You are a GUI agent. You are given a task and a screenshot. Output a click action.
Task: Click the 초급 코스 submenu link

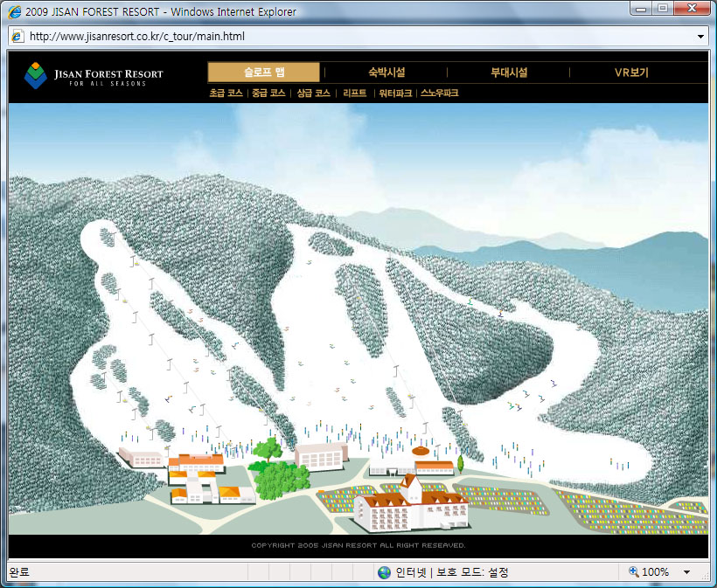coord(226,93)
